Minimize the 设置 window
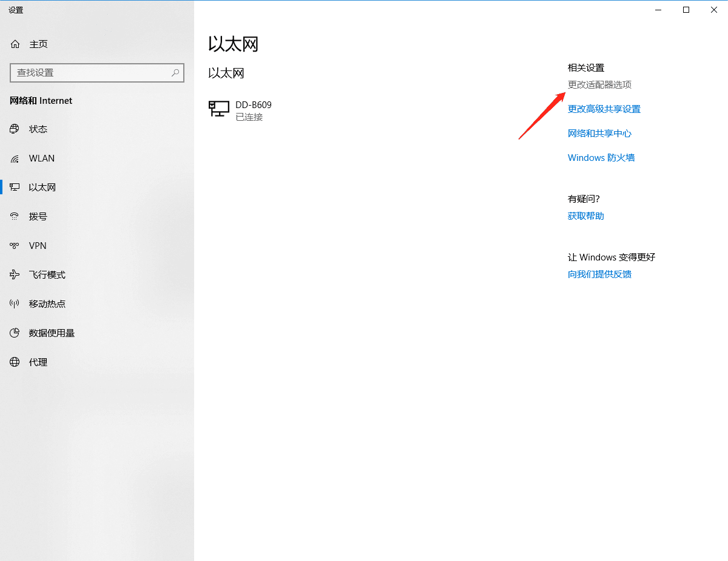 click(658, 10)
